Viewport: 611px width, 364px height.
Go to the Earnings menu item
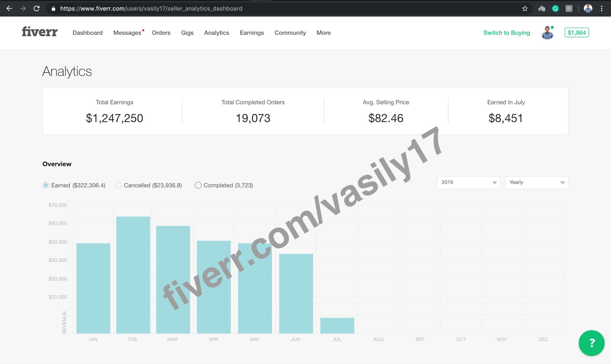(x=252, y=33)
